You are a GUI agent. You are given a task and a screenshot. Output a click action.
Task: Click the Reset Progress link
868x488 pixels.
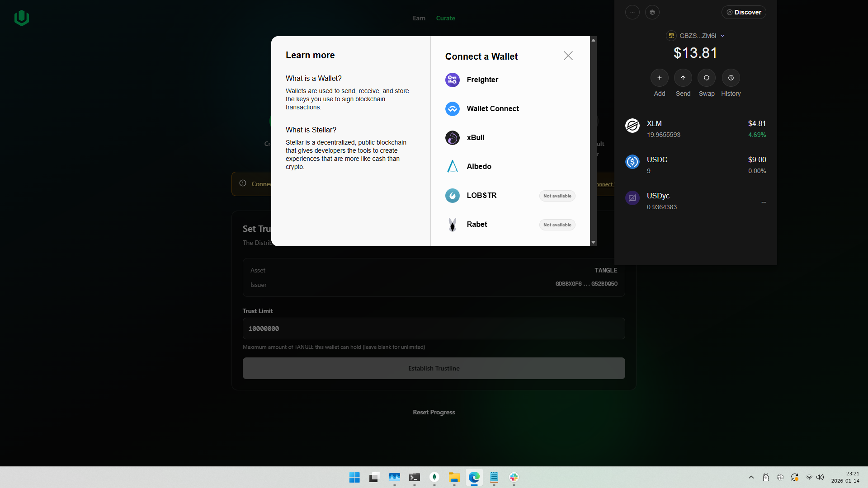[434, 412]
